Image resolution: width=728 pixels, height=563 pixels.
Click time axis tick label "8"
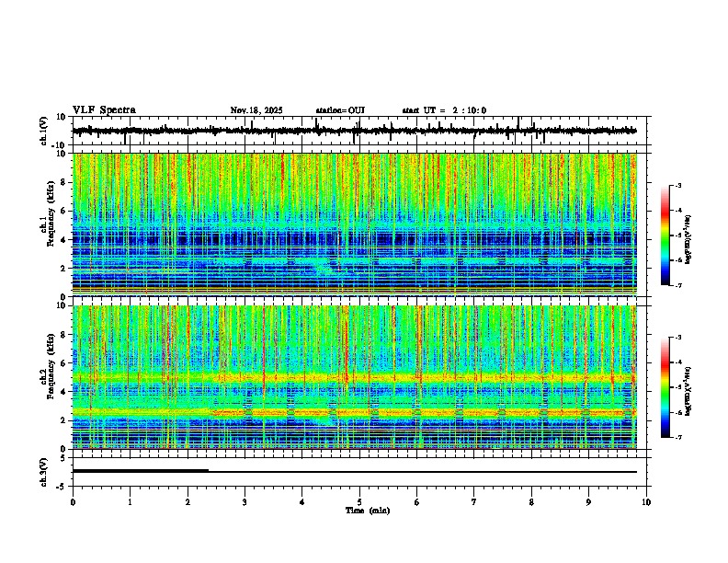pos(531,502)
